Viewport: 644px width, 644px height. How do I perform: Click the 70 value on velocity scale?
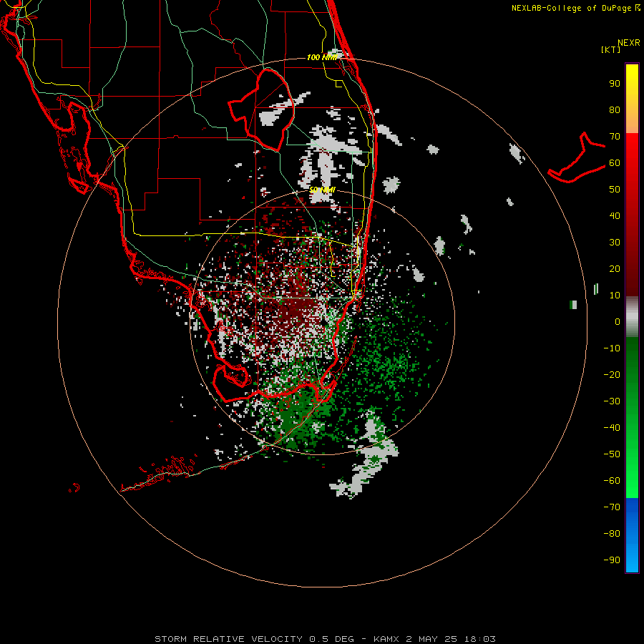[x=615, y=137]
